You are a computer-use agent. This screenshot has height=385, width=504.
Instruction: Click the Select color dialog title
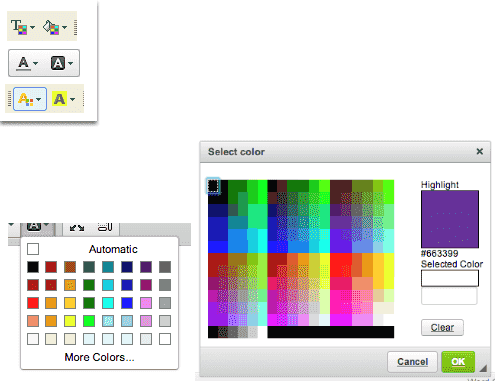click(x=236, y=152)
